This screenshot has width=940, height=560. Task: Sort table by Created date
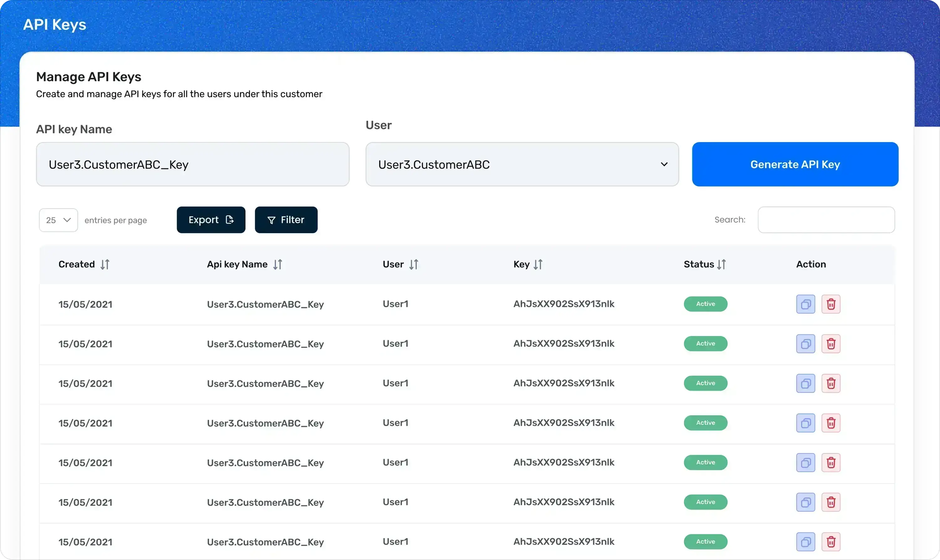105,265
